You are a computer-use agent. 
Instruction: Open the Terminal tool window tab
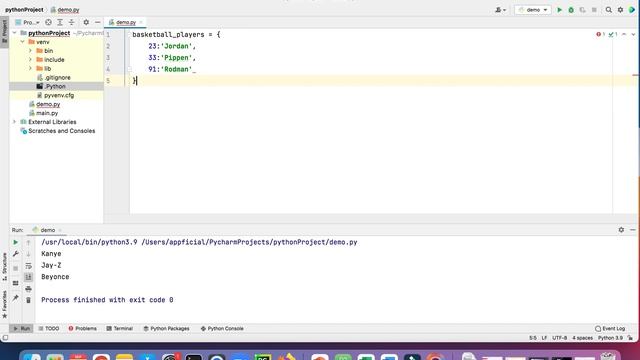[120, 328]
